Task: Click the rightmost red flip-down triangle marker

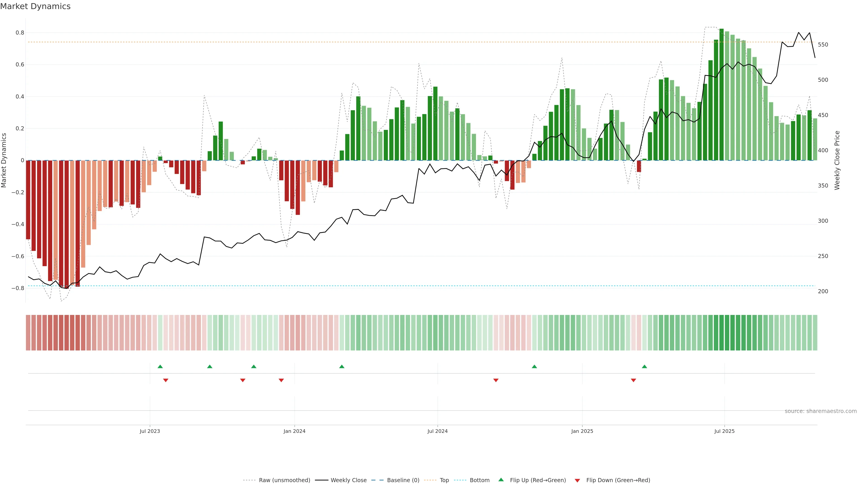Action: [633, 380]
